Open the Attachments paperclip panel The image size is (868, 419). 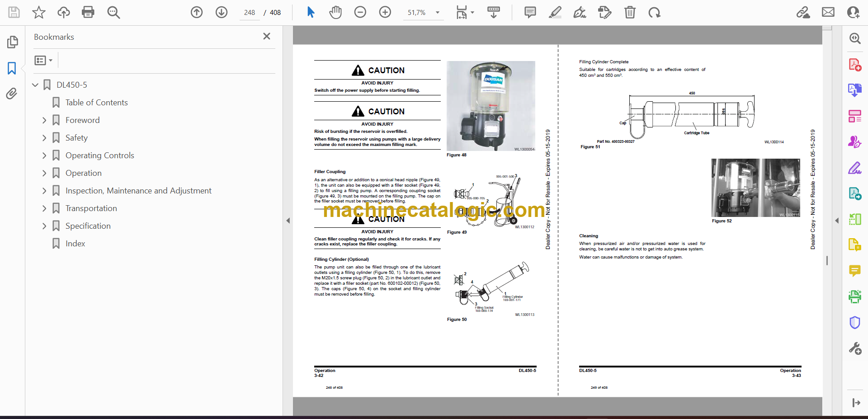(x=12, y=94)
